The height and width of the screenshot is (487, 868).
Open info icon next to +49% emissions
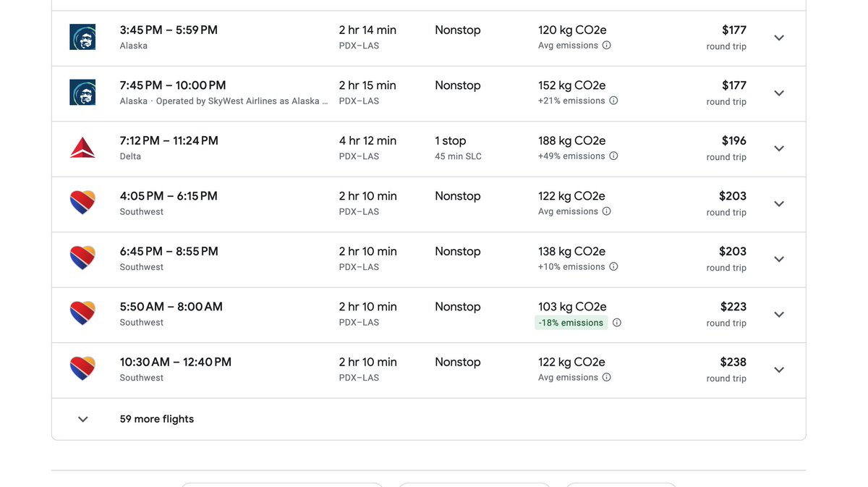pos(613,156)
